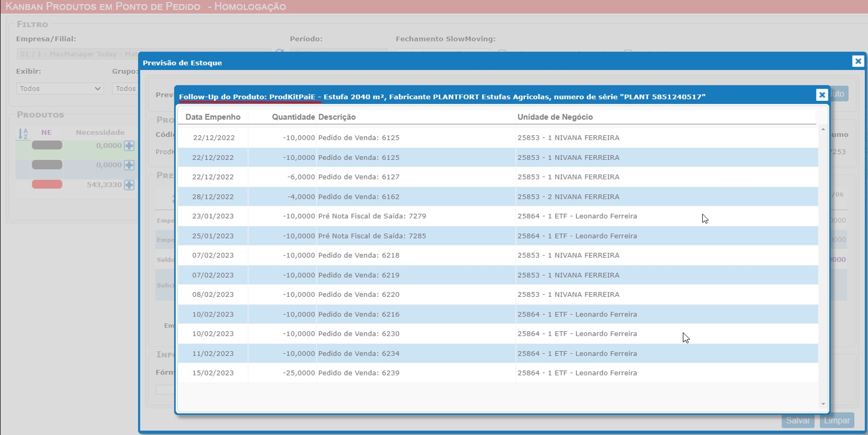Click the date 28/12/2022
This screenshot has height=435, width=868.
coord(213,197)
